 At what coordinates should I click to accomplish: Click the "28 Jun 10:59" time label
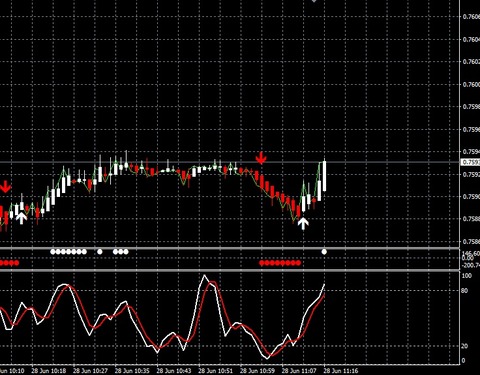257,371
